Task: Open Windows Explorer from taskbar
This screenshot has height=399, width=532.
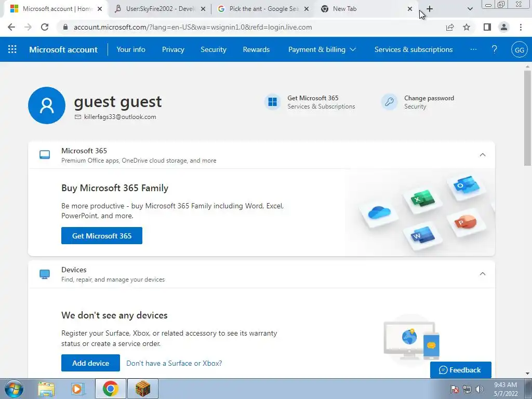Action: point(46,389)
